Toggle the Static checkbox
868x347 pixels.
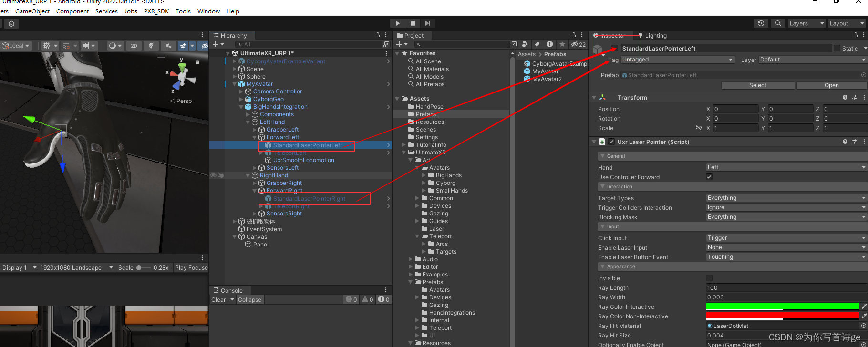[837, 48]
